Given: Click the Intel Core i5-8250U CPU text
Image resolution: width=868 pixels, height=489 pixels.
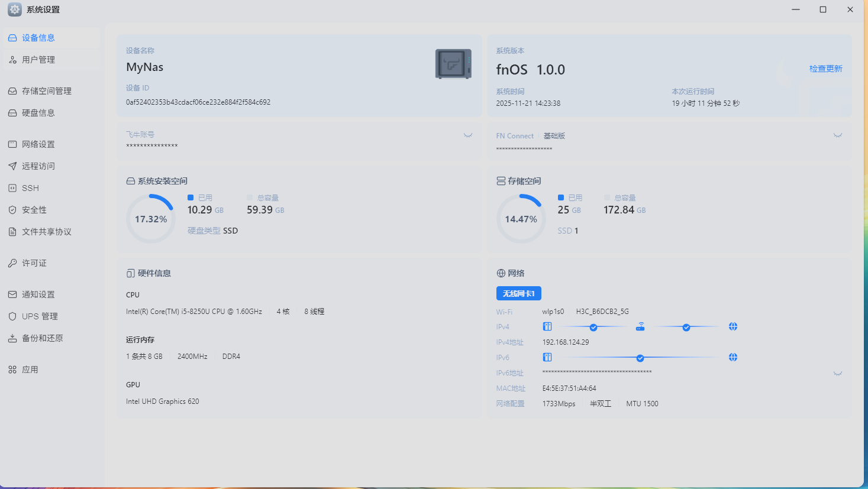Looking at the screenshot, I should (194, 312).
